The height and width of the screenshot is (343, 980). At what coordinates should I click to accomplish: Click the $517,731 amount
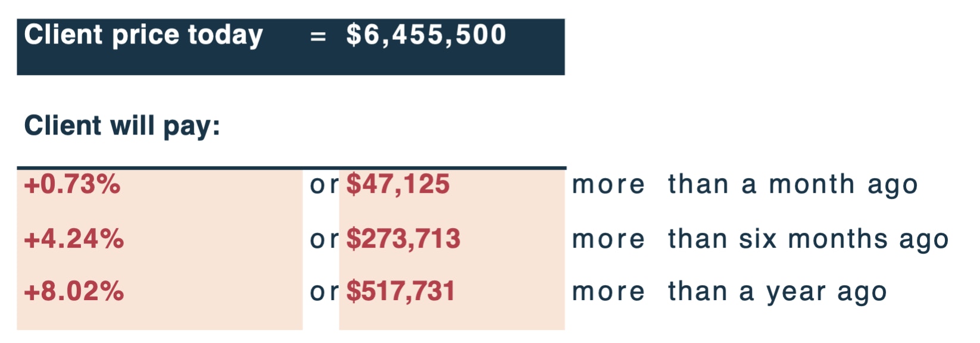[401, 292]
